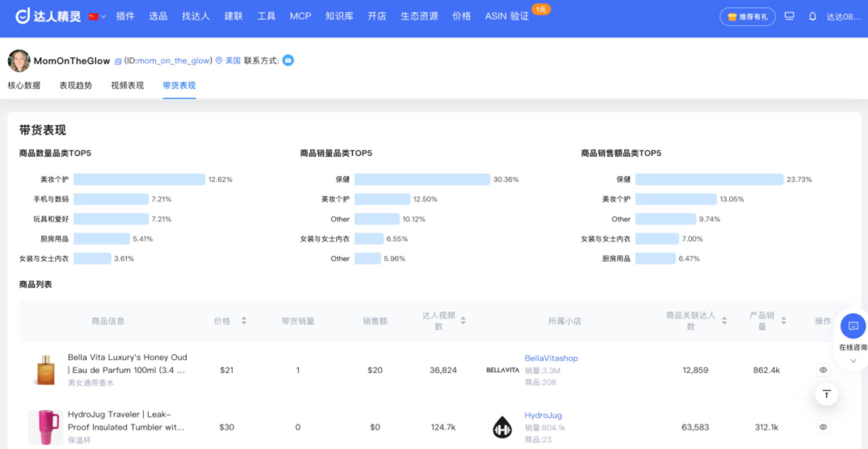This screenshot has width=868, height=449.
Task: Switch to the 核心数据 tab
Action: (x=24, y=85)
